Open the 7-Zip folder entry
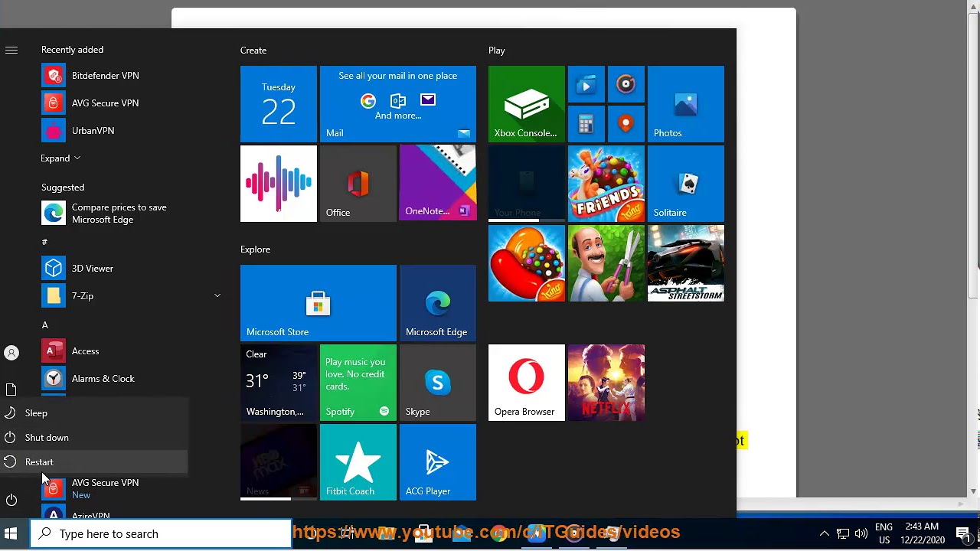 pos(130,296)
